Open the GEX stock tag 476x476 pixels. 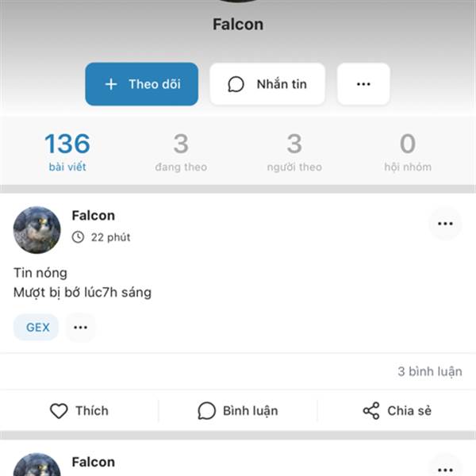tap(36, 327)
